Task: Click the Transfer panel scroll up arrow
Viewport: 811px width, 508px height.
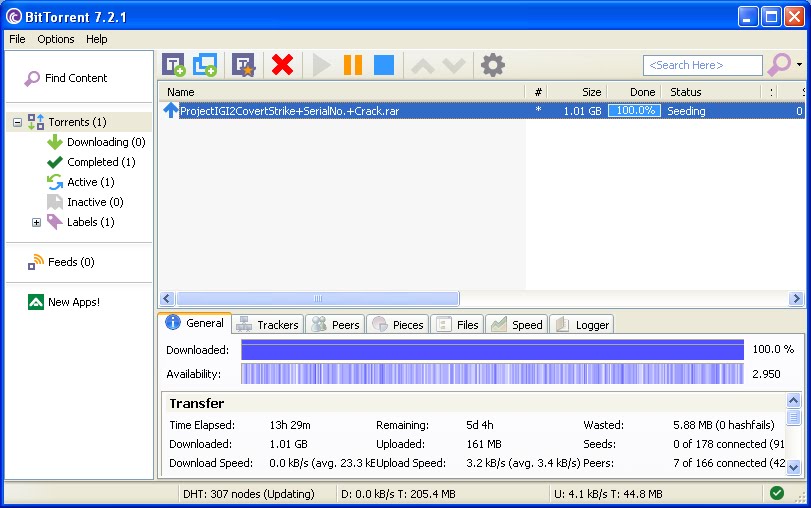Action: point(793,400)
